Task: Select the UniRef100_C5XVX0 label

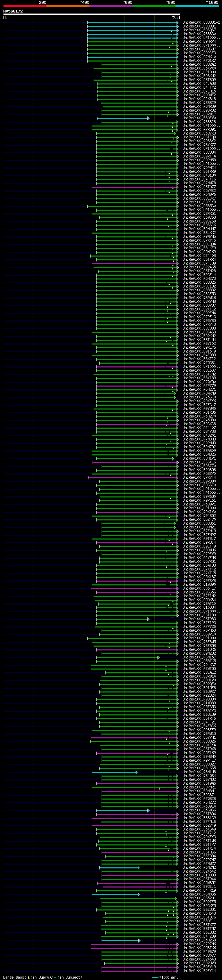Action: (199, 68)
